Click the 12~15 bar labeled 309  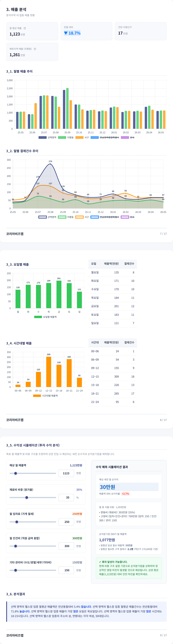coord(49,372)
